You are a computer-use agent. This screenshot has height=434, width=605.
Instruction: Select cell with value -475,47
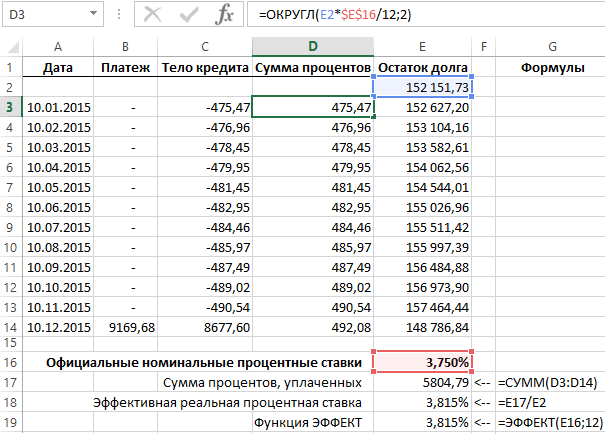(x=205, y=107)
